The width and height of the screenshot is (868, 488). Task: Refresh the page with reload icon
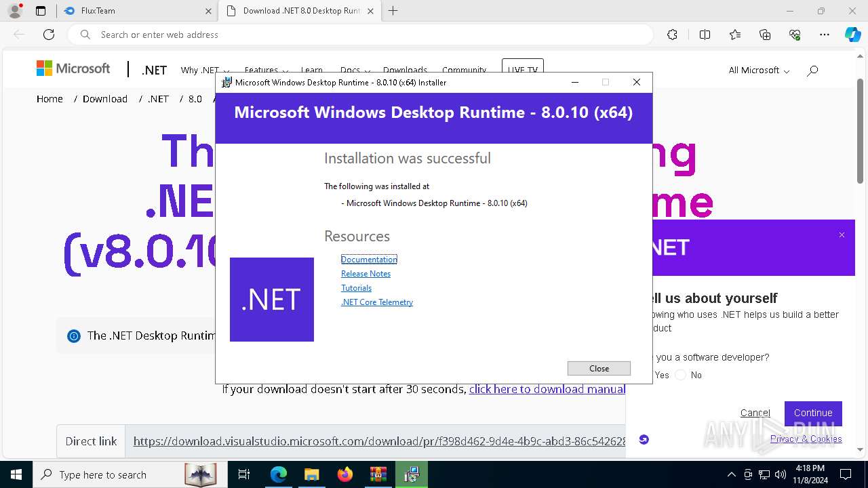coord(49,35)
